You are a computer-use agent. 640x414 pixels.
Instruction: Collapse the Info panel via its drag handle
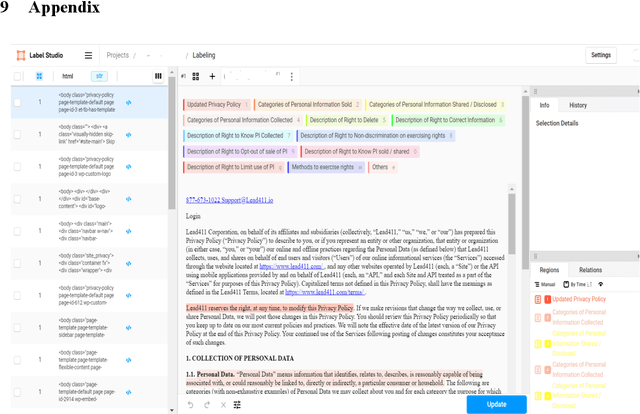[x=536, y=91]
